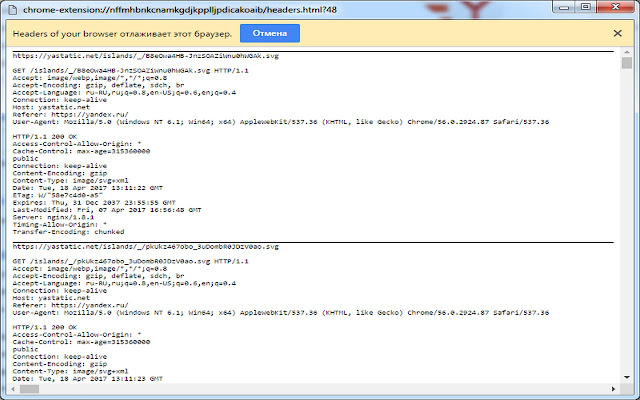Maximize the headers extension window

click(586, 7)
